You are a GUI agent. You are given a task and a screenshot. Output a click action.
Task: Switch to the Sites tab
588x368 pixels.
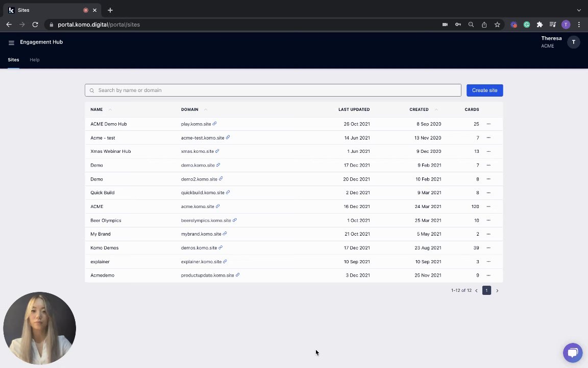(x=13, y=60)
